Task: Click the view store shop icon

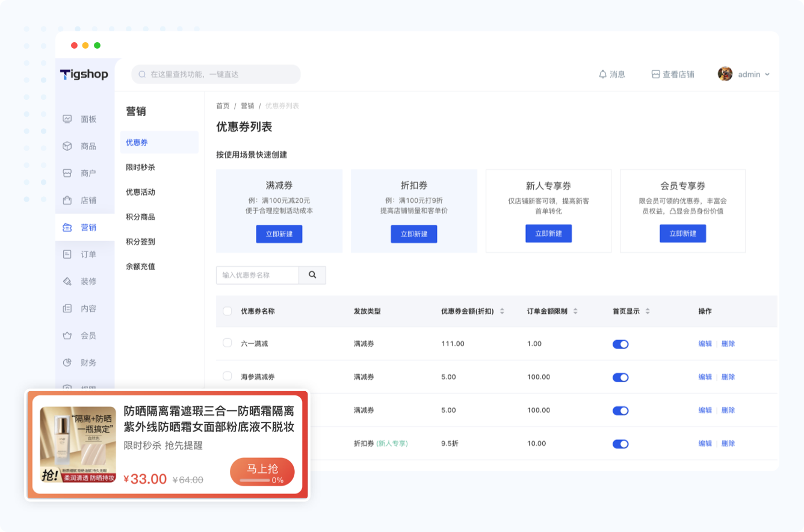Action: pos(655,75)
